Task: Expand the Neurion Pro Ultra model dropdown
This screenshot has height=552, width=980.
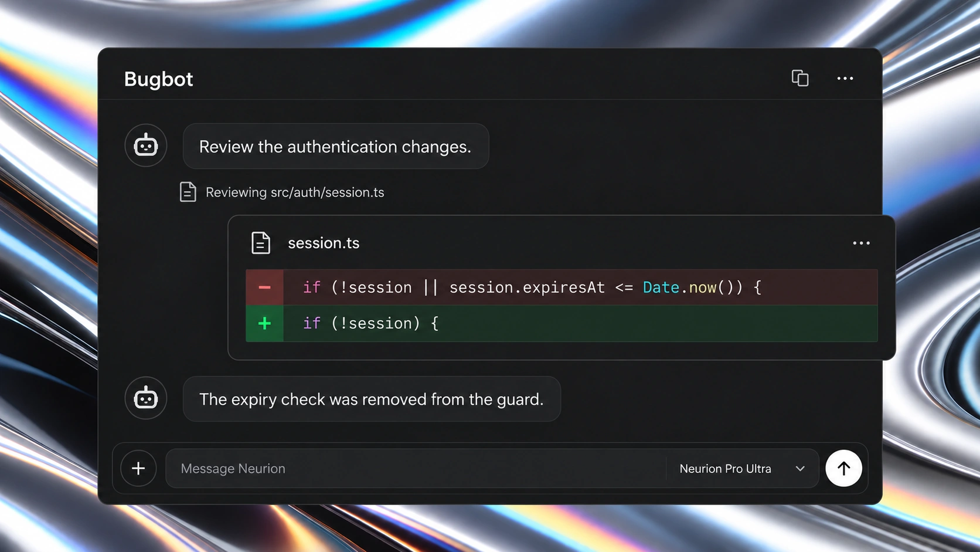Action: click(742, 469)
